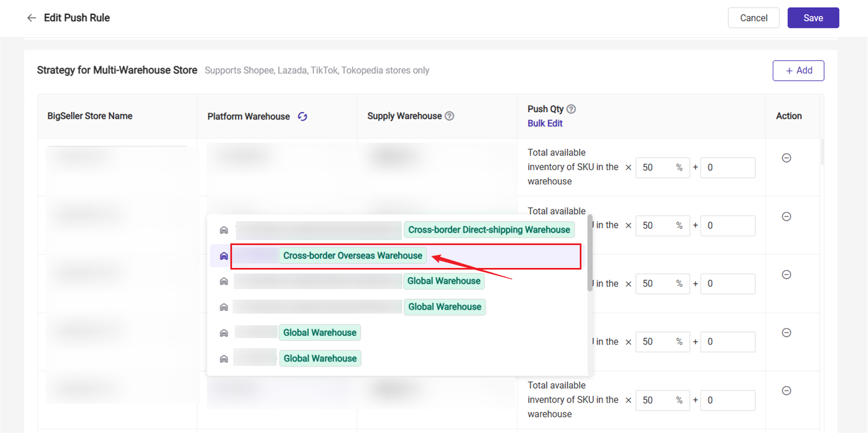Select the last Global Warehouse option
The height and width of the screenshot is (435, 868).
[x=320, y=358]
